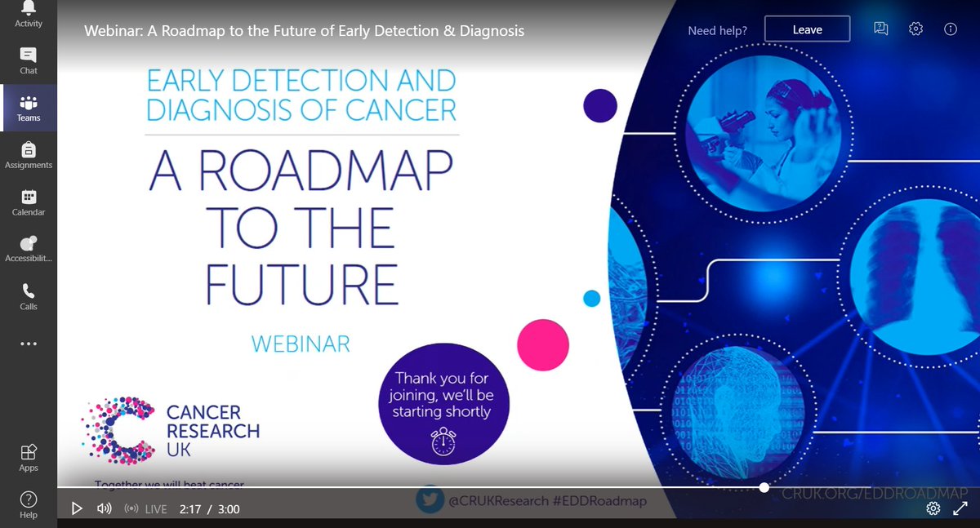980x528 pixels.
Task: Open video quality settings gear
Action: [933, 508]
